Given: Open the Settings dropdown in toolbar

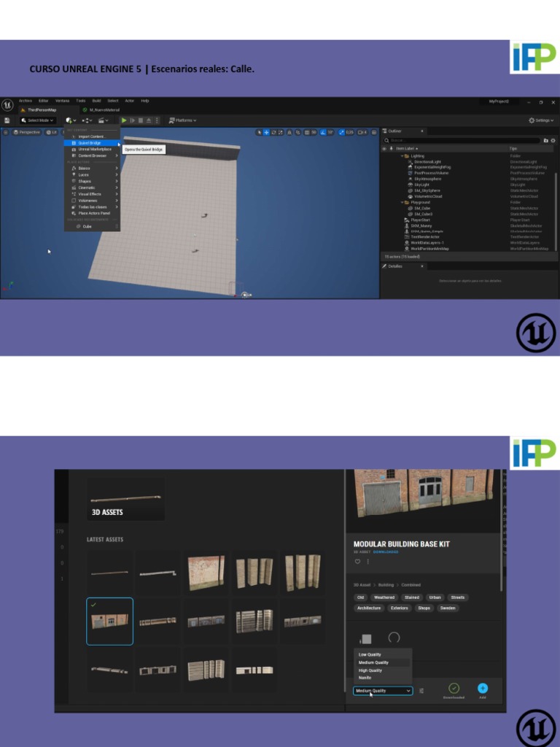Looking at the screenshot, I should [541, 120].
